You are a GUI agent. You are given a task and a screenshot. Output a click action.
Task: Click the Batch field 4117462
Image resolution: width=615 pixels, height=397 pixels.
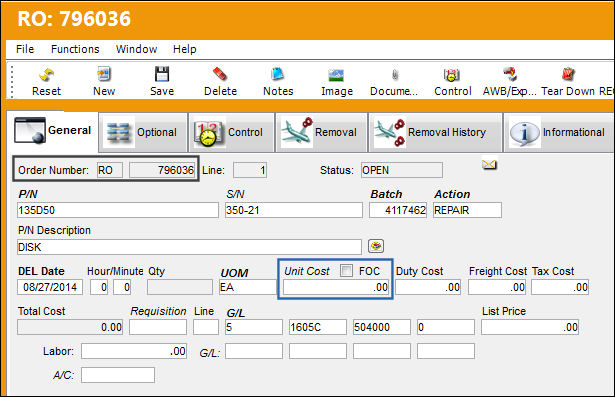pos(398,210)
